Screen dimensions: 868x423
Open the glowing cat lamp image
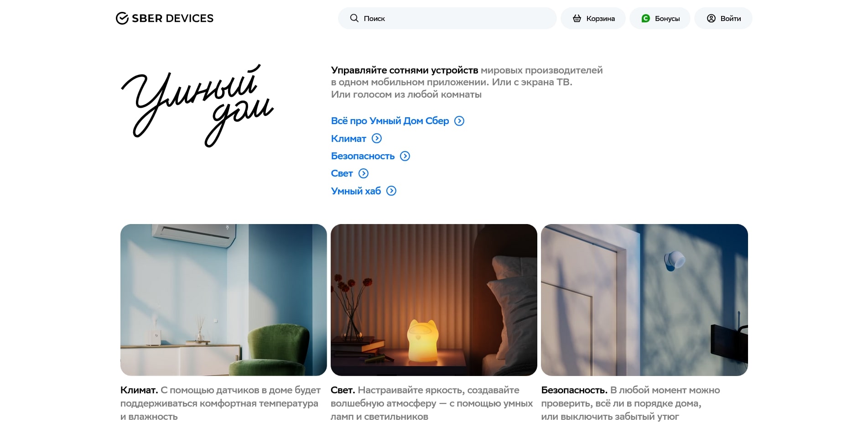(434, 300)
